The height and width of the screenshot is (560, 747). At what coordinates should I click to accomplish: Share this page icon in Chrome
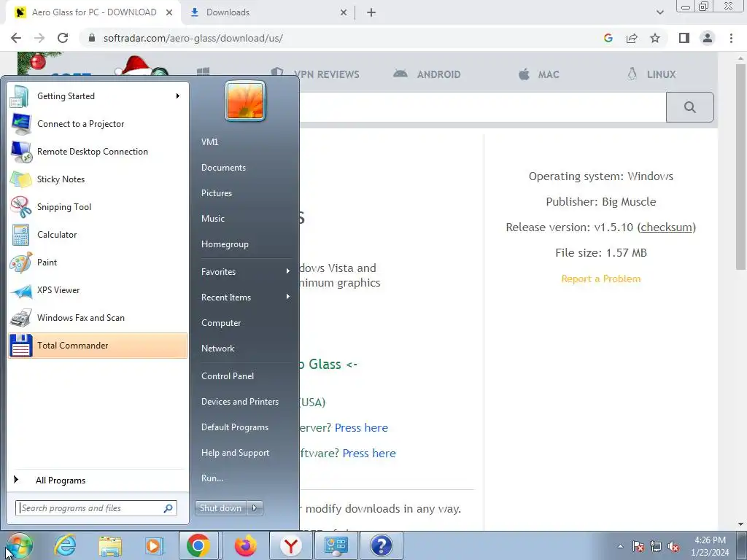[x=632, y=38]
